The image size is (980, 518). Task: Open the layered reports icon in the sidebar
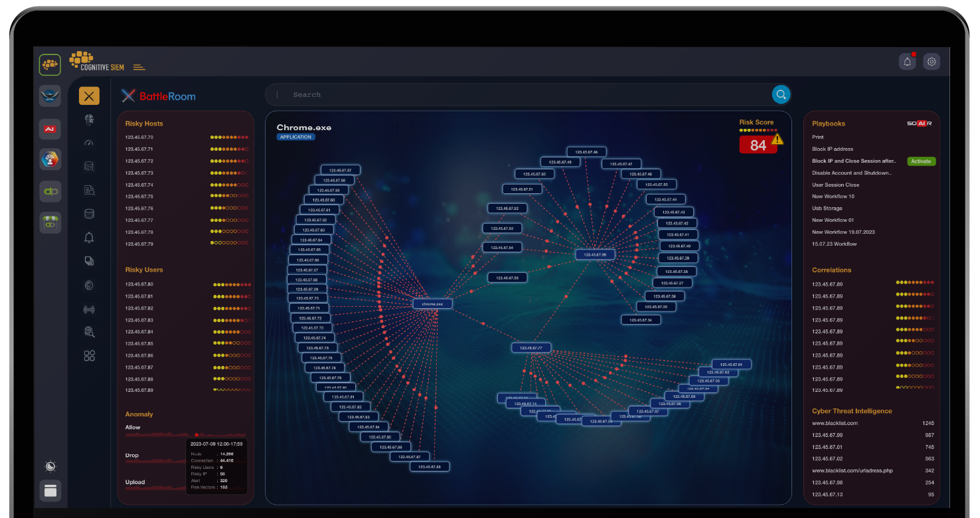coord(90,261)
